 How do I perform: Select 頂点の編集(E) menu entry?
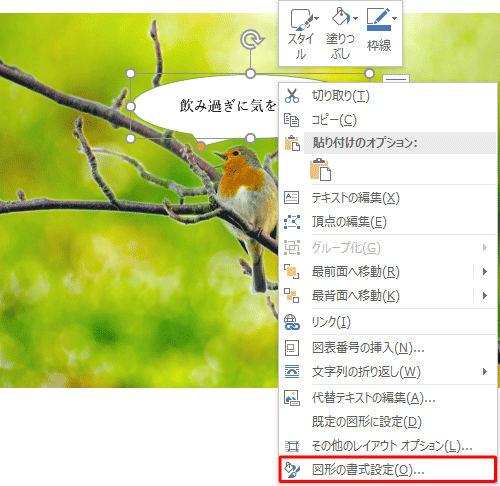point(388,222)
